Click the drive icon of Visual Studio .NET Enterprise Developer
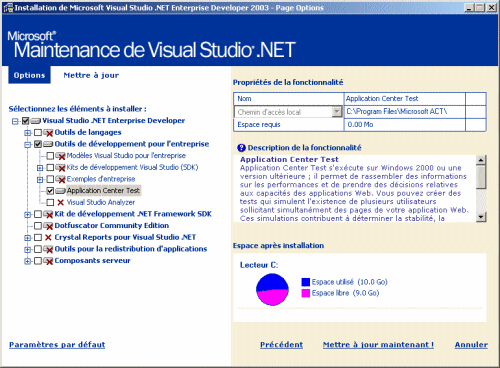 [x=36, y=121]
